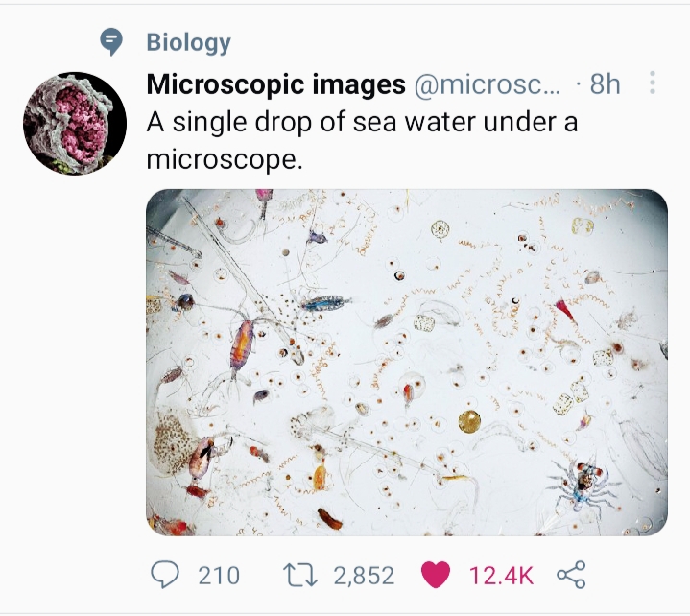This screenshot has height=616, width=690.
Task: Open the 8h tweet timestamp
Action: (x=605, y=84)
